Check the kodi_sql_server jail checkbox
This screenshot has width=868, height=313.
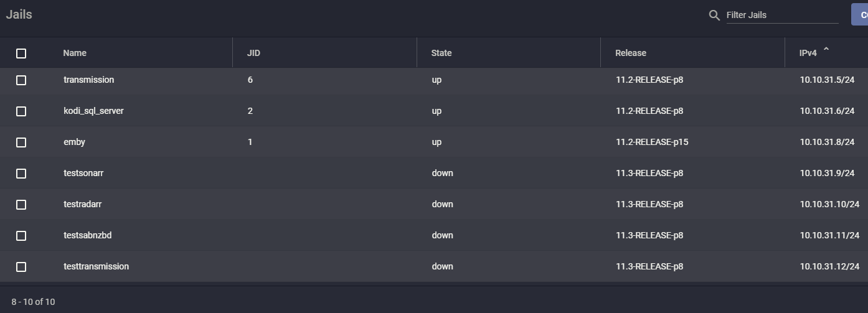[21, 111]
